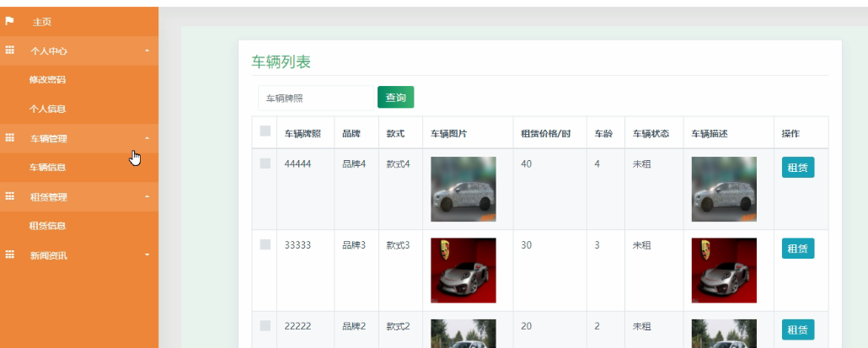868x348 pixels.
Task: Click the grid icon beside 新闻资讯
Action: [9, 254]
